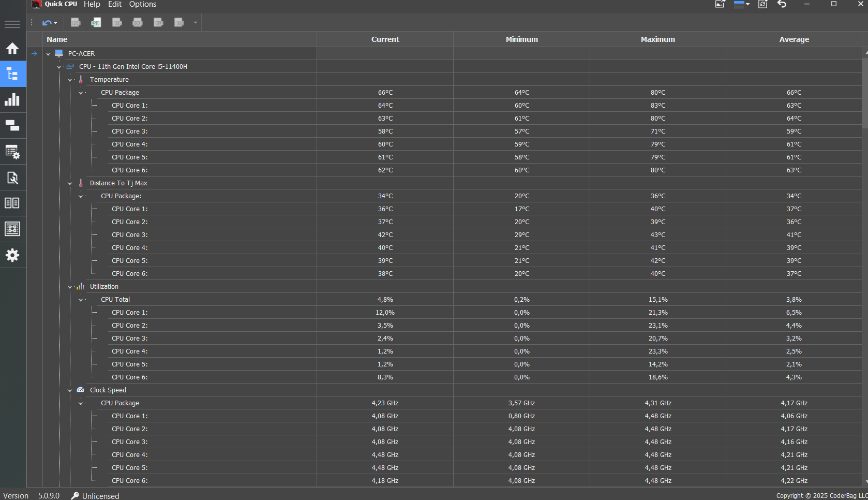Click the DOCX export toolbar icon
Screen dimensions: 868x500
click(138, 22)
